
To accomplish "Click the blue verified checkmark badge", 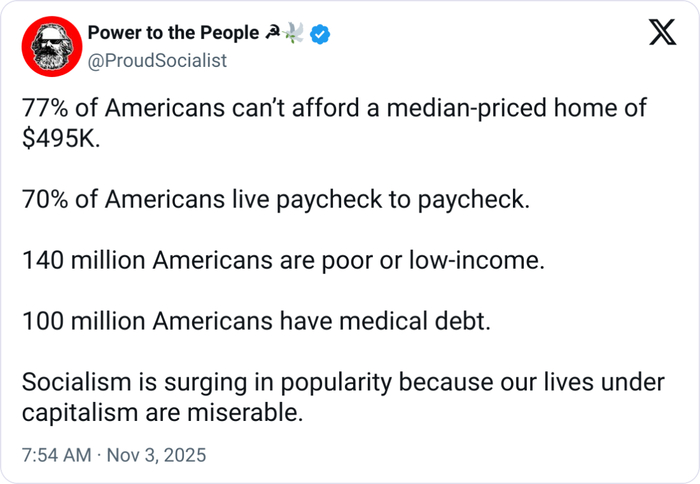I will (x=322, y=35).
